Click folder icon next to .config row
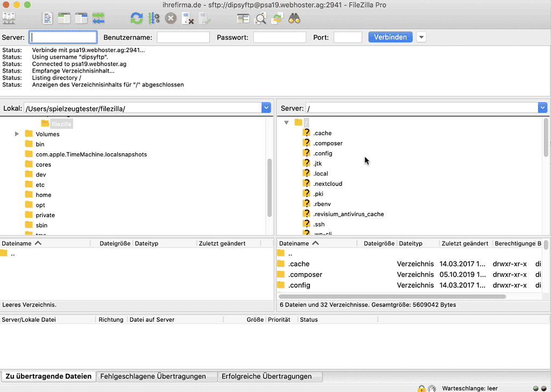The width and height of the screenshot is (551, 392). click(281, 285)
